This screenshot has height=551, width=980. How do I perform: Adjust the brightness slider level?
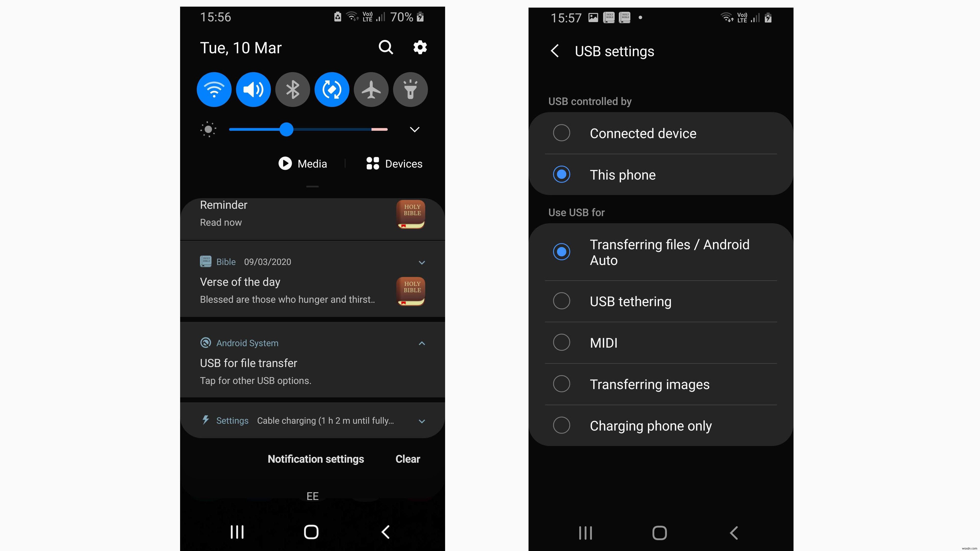coord(286,129)
